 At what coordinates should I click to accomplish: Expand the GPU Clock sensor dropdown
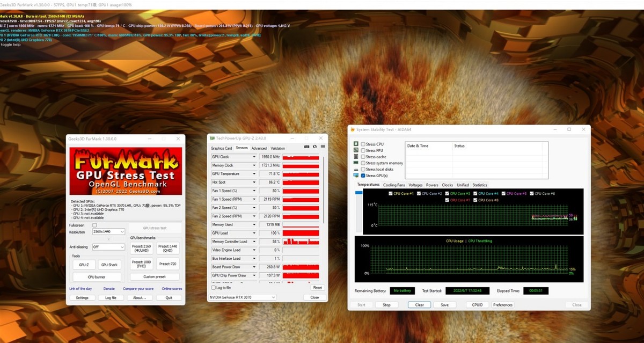point(254,157)
